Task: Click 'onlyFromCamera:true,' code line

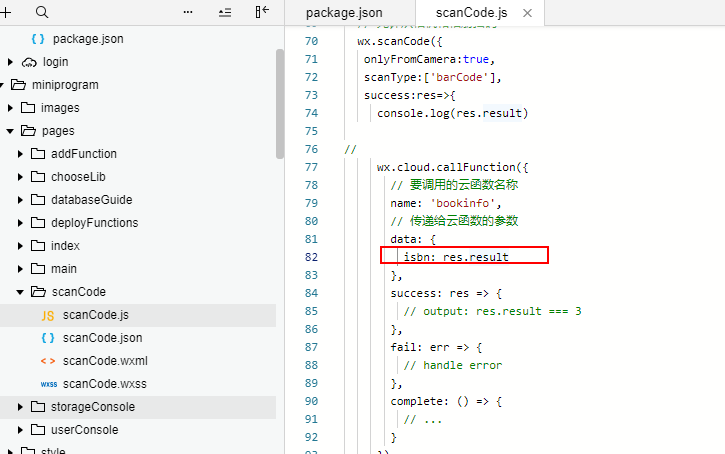Action: (430, 60)
